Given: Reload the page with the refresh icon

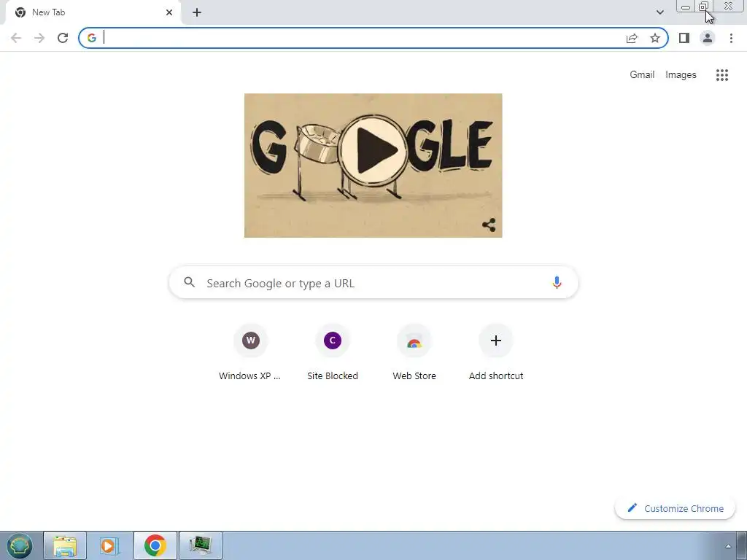Looking at the screenshot, I should pos(63,38).
